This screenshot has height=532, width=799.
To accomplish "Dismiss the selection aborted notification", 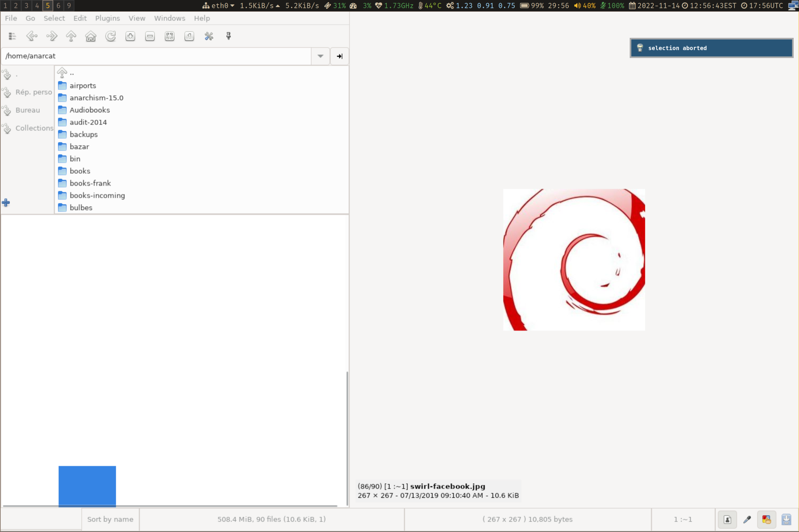I will pos(711,48).
